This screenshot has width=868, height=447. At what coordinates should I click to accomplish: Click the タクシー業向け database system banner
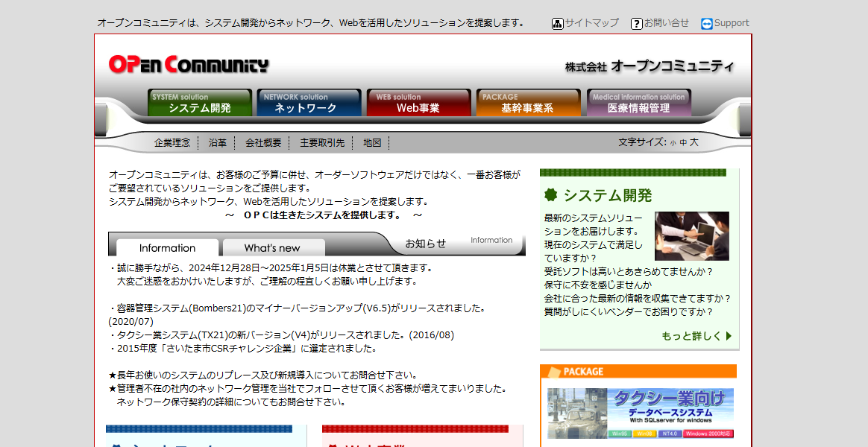[641, 413]
